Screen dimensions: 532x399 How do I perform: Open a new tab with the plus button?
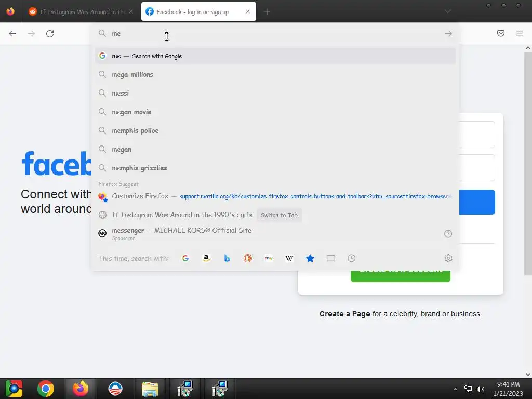point(267,12)
